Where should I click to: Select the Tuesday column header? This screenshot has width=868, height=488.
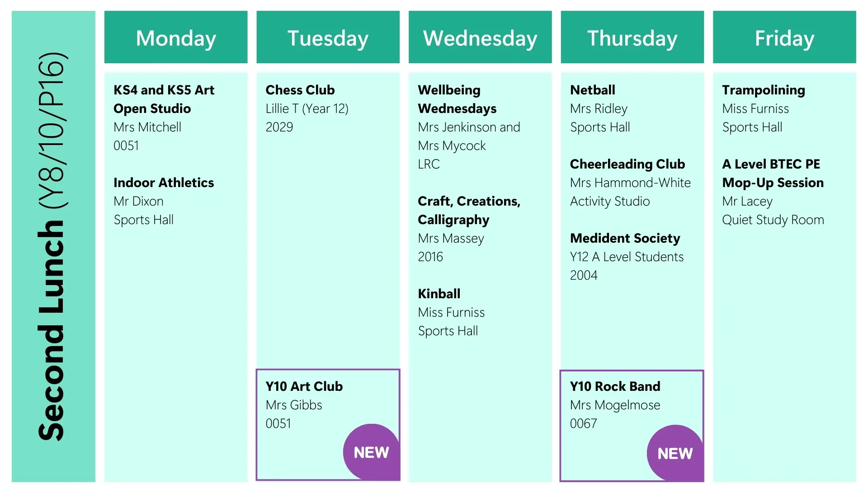point(328,38)
